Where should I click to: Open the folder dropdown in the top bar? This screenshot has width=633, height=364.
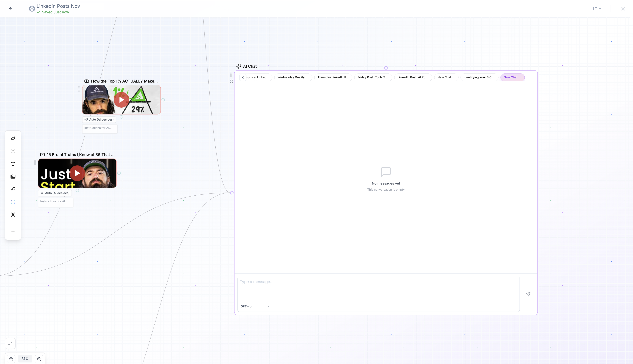point(597,8)
